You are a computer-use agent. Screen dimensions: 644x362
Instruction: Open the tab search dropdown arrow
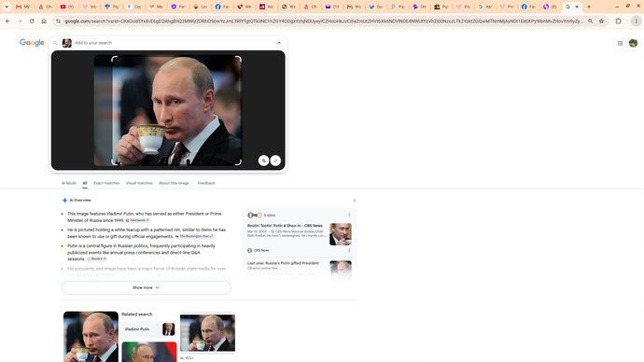(7, 7)
